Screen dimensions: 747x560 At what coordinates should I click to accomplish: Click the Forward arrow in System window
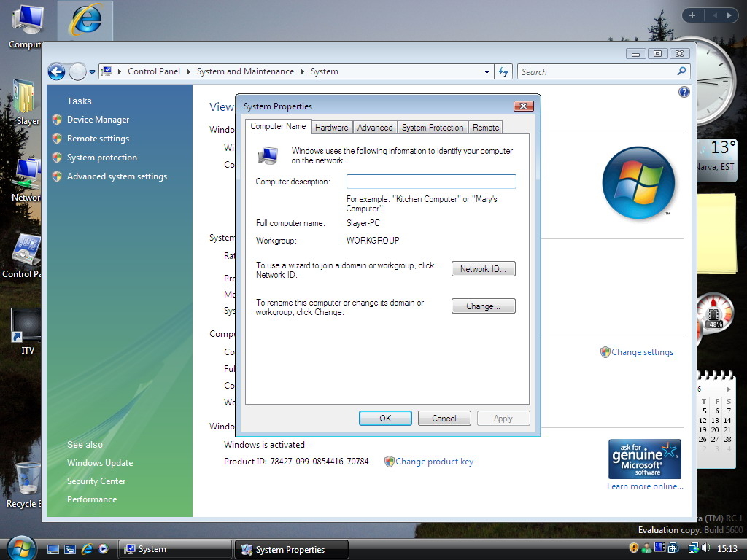click(77, 72)
